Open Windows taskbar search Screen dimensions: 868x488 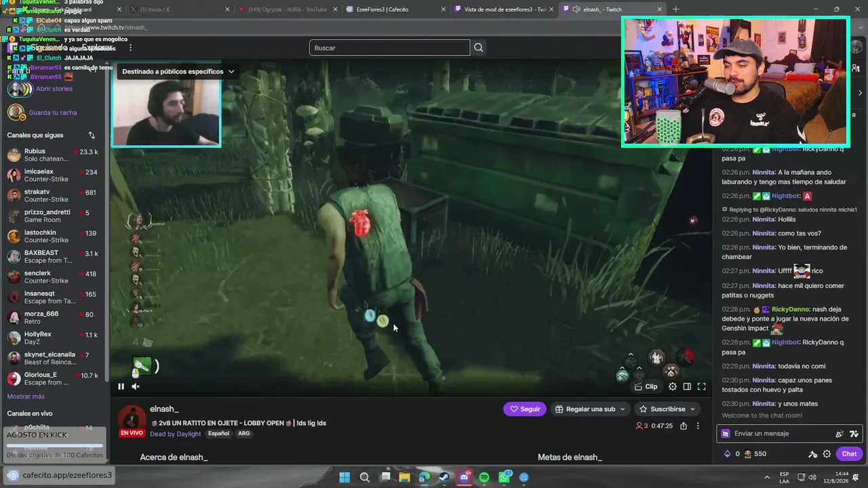pyautogui.click(x=365, y=477)
